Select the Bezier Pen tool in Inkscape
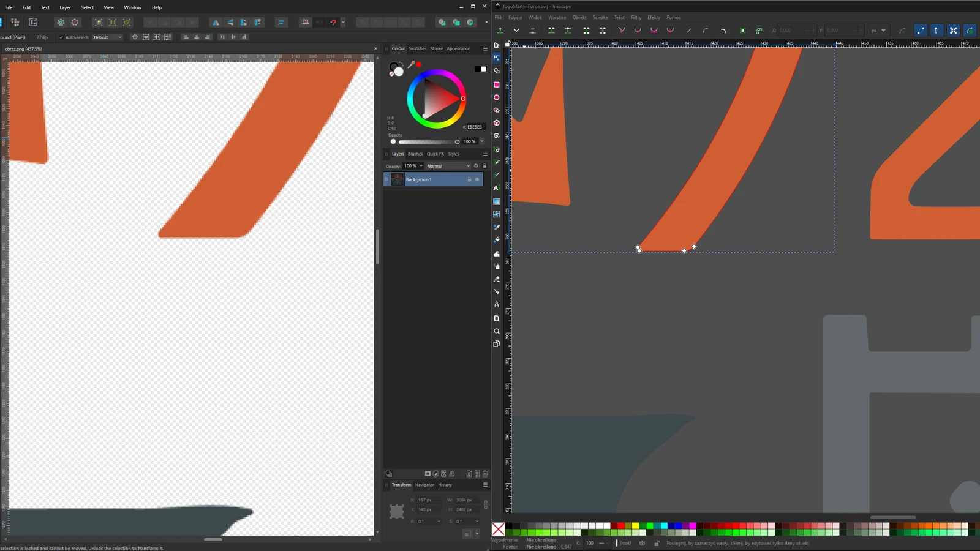The width and height of the screenshot is (980, 551). pos(497,149)
